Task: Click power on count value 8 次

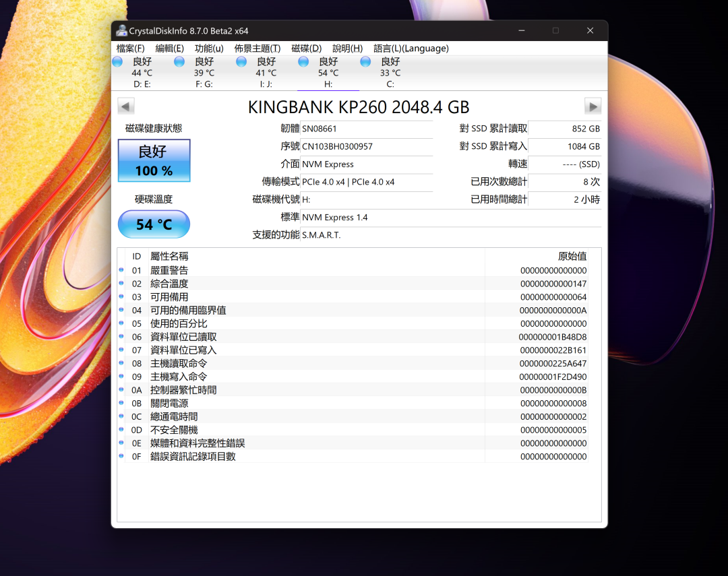Action: 565,182
